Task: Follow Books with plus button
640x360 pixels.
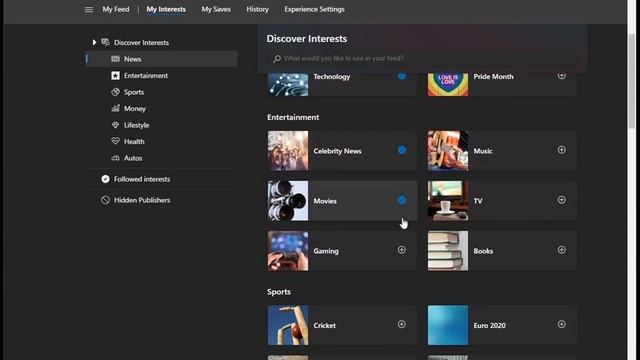Action: 562,250
